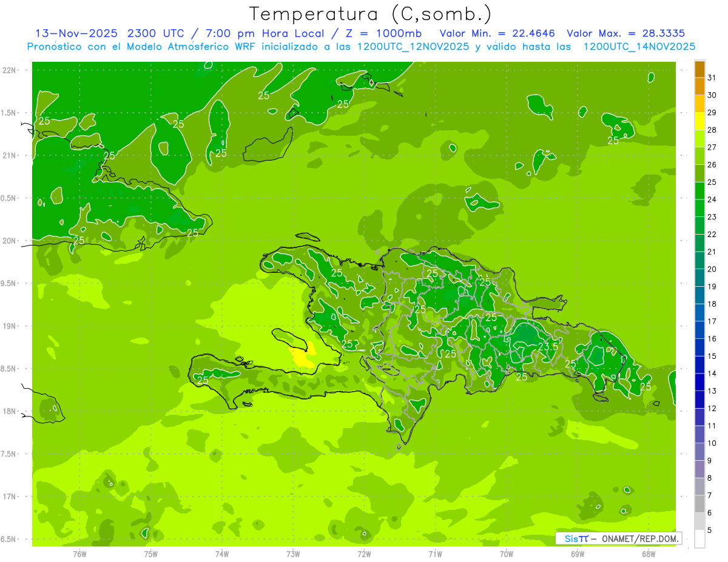This screenshot has height=562, width=728.
Task: Pick the gray legend swatch between 6 and 7
Action: pyautogui.click(x=699, y=504)
